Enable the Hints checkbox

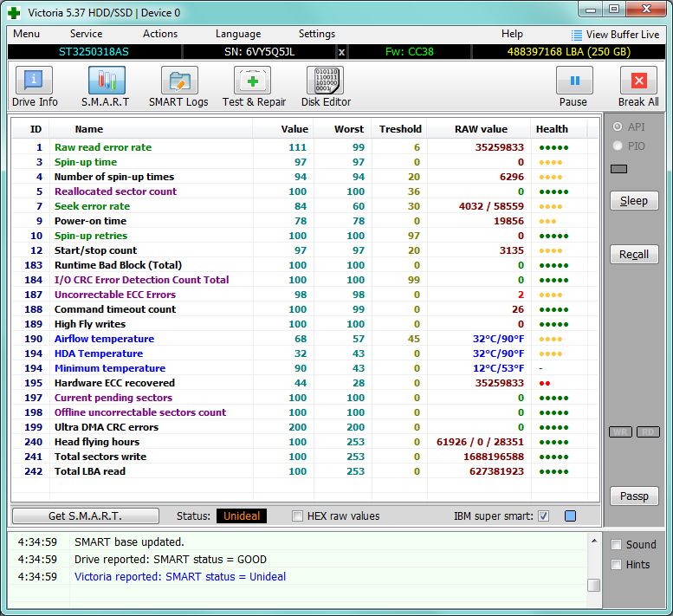617,565
